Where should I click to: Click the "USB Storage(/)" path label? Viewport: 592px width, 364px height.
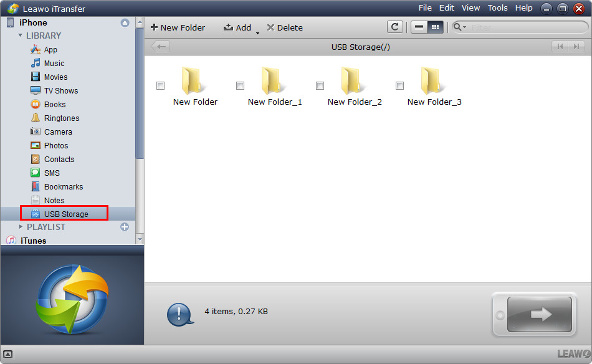361,47
